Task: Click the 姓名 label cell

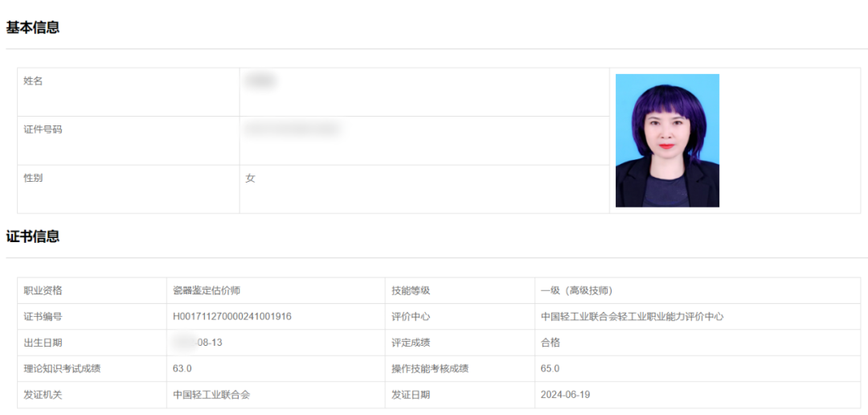Action: (x=129, y=92)
